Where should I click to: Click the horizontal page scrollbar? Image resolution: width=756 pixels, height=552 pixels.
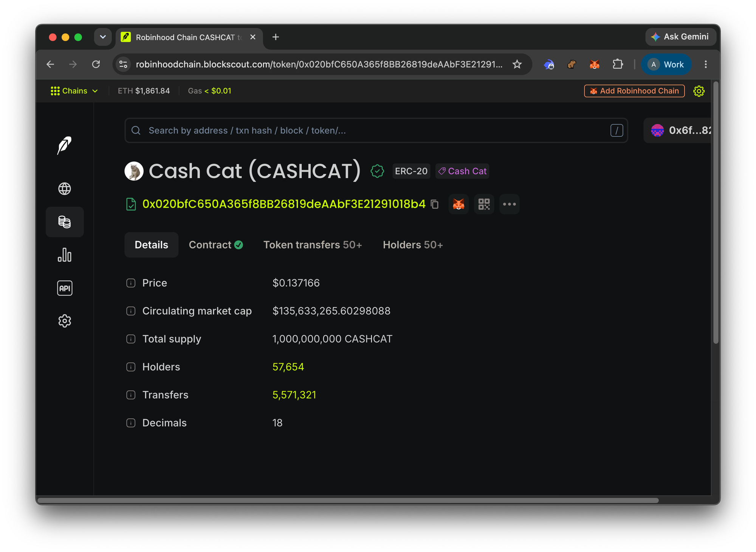(349, 500)
